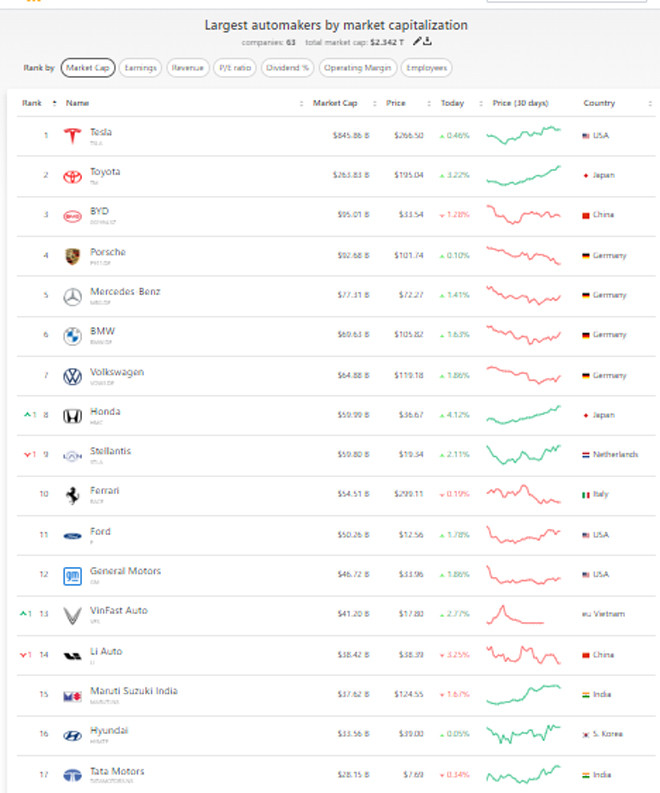The width and height of the screenshot is (660, 793).
Task: Choose the Employees ranking tab
Action: point(427,68)
